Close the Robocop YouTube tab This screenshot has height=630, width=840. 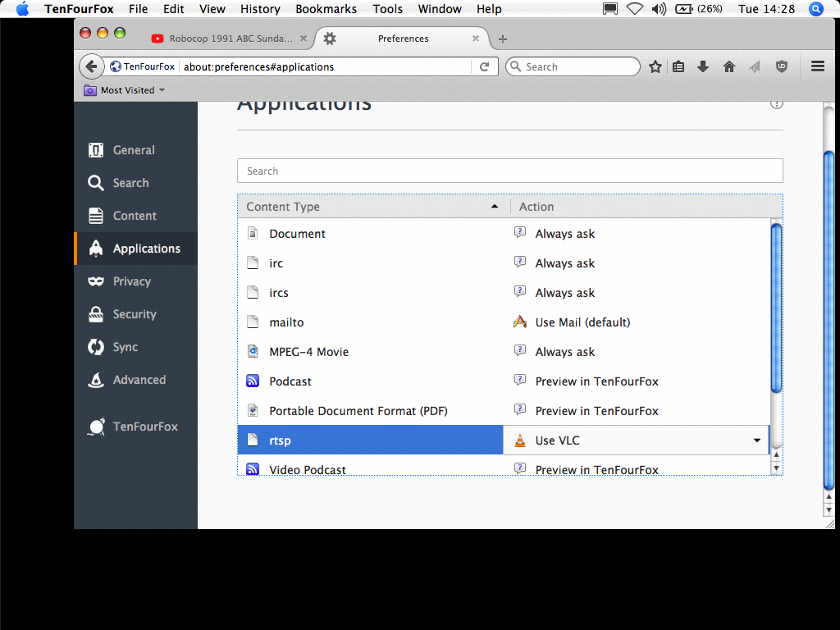[304, 39]
